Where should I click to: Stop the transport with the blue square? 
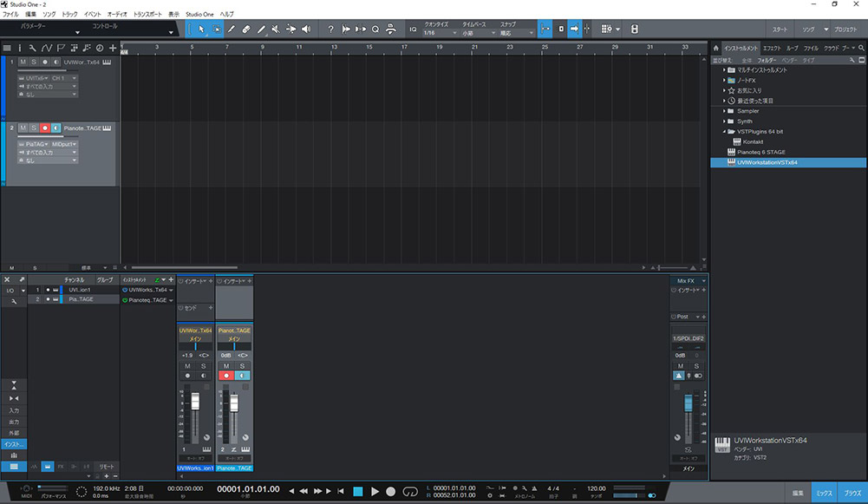click(357, 491)
